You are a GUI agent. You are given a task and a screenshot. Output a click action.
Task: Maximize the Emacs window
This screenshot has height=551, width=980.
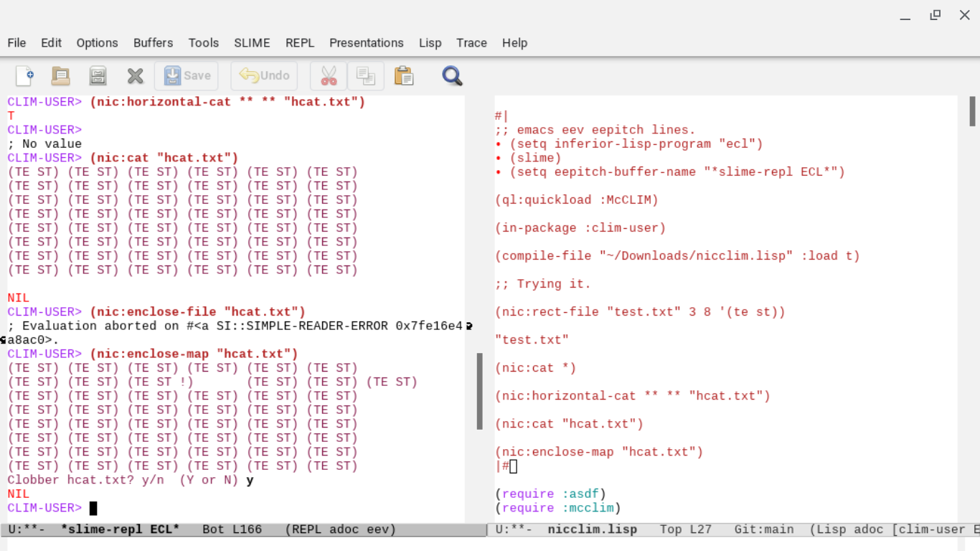pyautogui.click(x=936, y=15)
